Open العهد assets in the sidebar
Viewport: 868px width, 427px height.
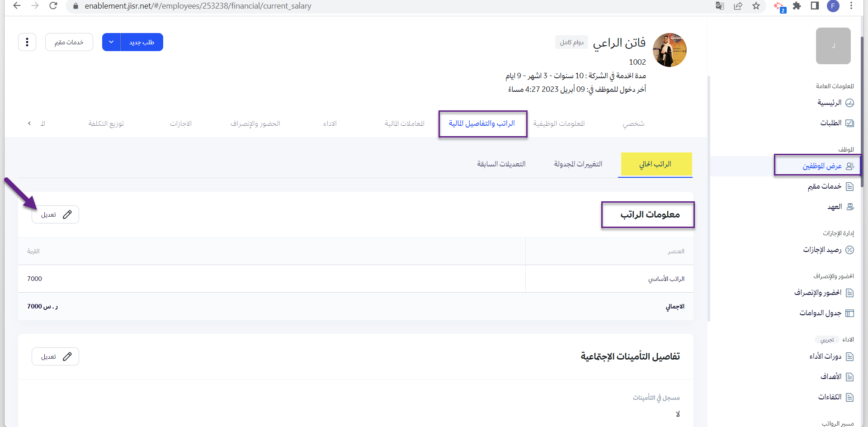click(840, 207)
